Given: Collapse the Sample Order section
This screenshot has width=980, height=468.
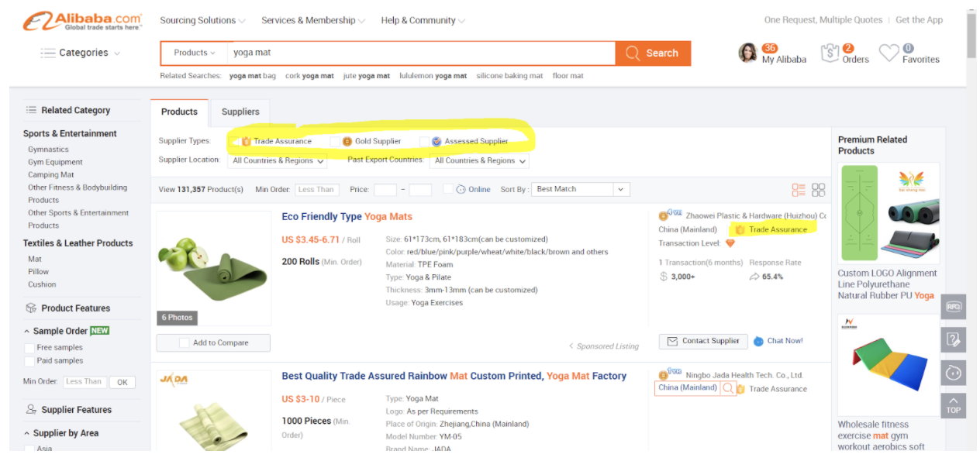Looking at the screenshot, I should click(x=27, y=332).
